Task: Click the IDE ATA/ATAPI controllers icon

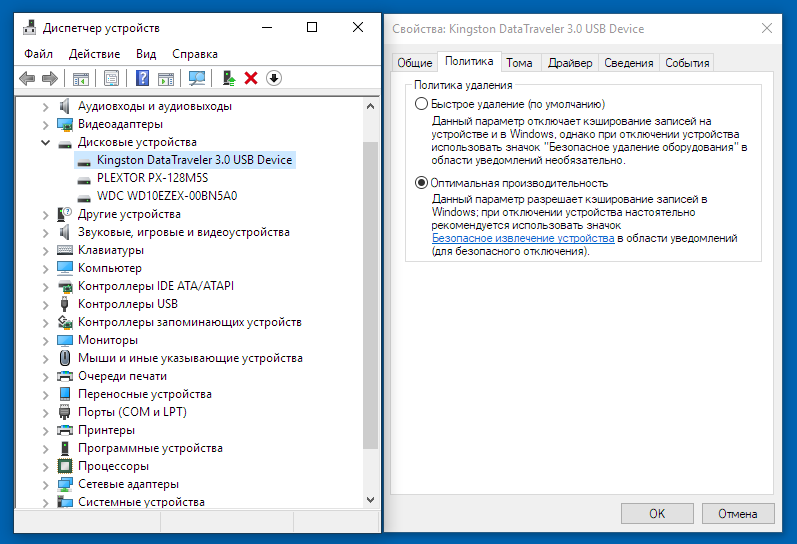Action: coord(65,286)
